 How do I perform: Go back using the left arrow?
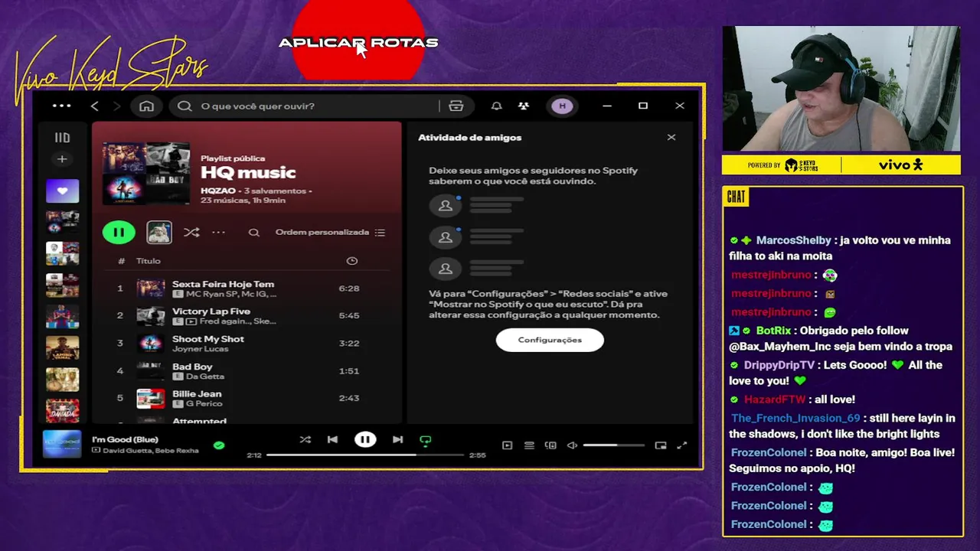[95, 106]
